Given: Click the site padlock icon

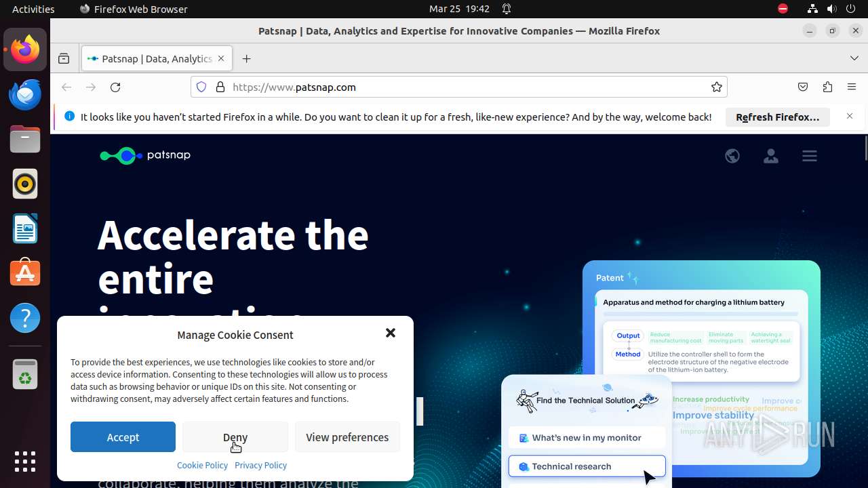Looking at the screenshot, I should [x=220, y=87].
